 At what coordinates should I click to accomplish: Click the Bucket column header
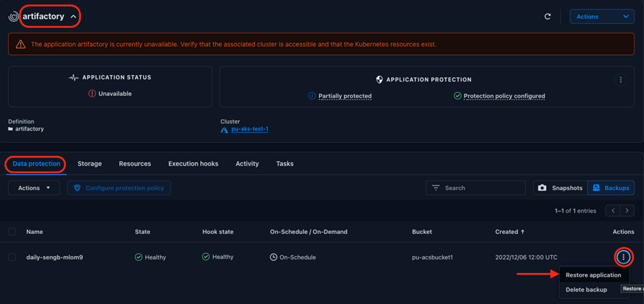click(x=422, y=231)
